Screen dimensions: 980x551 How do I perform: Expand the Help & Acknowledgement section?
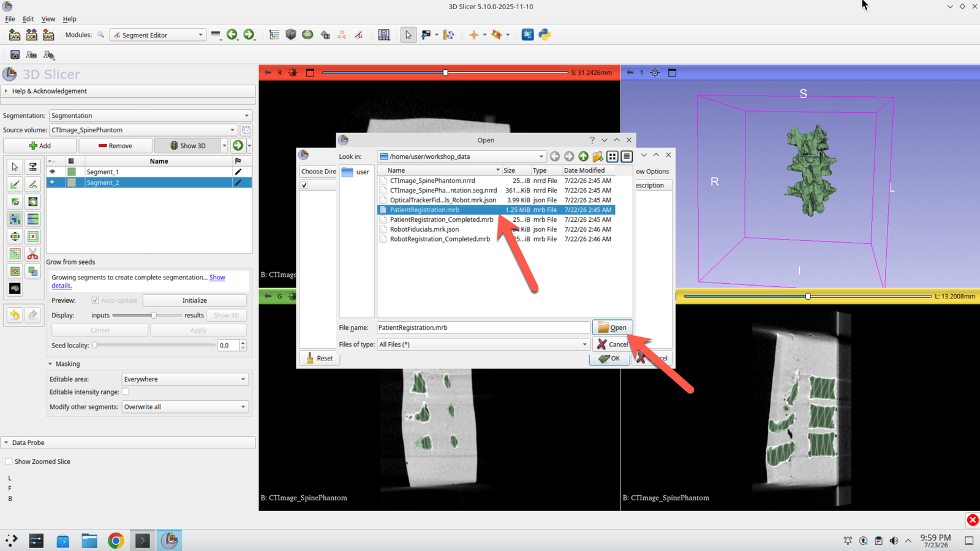pyautogui.click(x=128, y=91)
